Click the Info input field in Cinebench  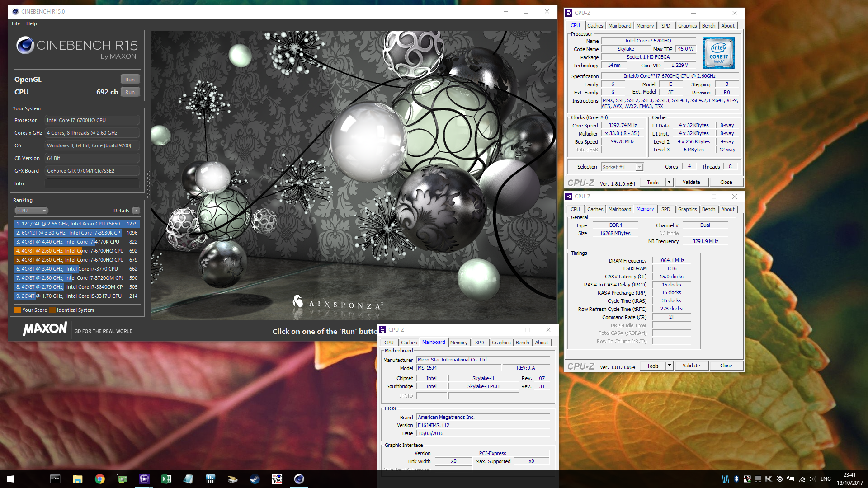point(92,183)
